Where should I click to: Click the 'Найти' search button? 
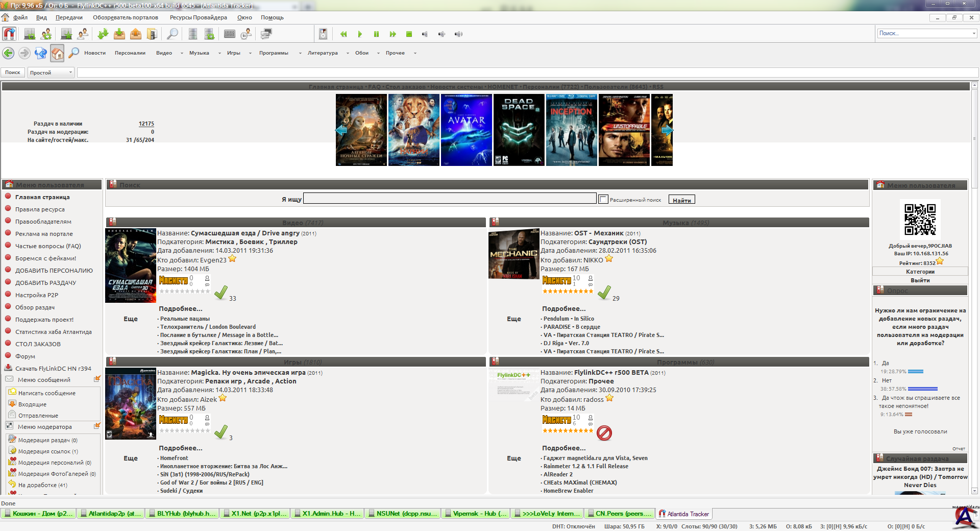coord(681,200)
